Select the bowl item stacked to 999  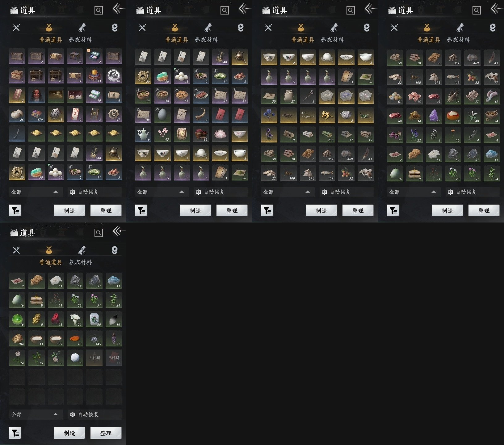click(56, 338)
